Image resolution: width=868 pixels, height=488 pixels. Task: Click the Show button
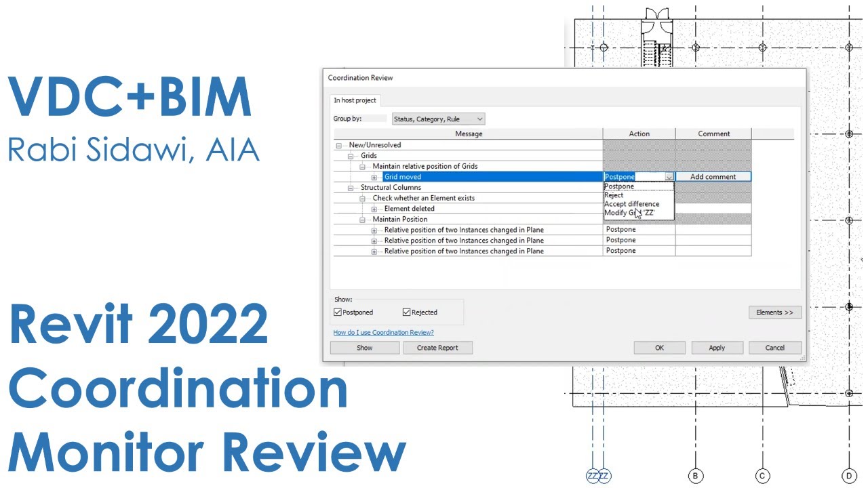pos(365,348)
